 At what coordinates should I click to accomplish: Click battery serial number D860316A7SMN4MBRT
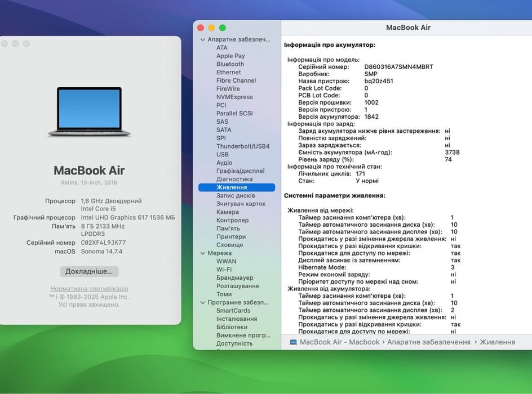[x=398, y=67]
